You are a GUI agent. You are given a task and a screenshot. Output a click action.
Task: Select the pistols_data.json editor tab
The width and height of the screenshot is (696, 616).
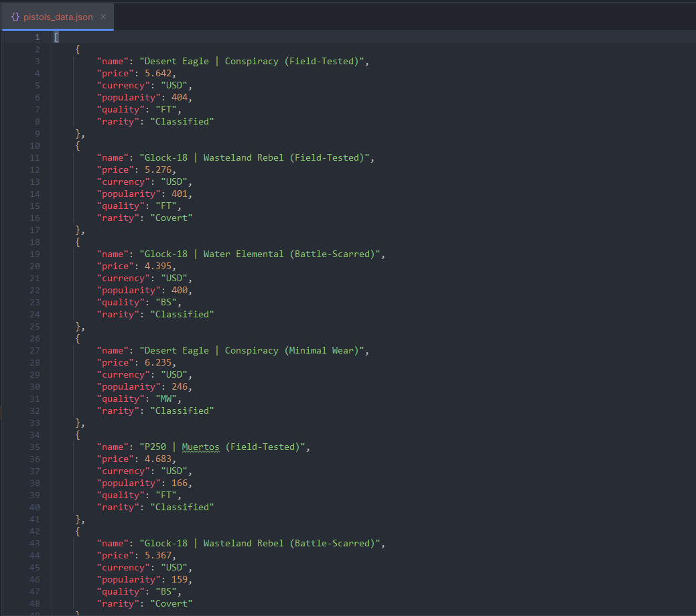click(x=58, y=17)
